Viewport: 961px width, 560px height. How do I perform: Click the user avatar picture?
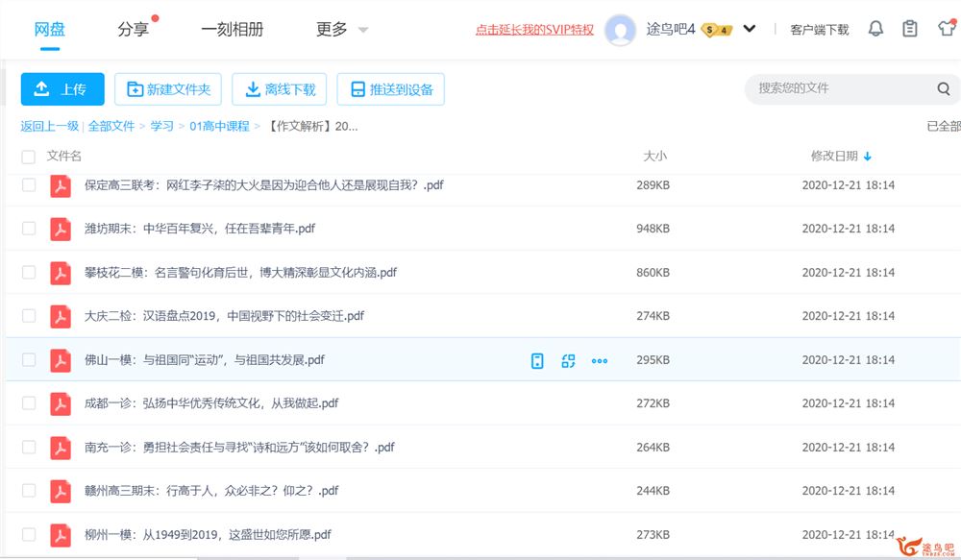tap(620, 30)
